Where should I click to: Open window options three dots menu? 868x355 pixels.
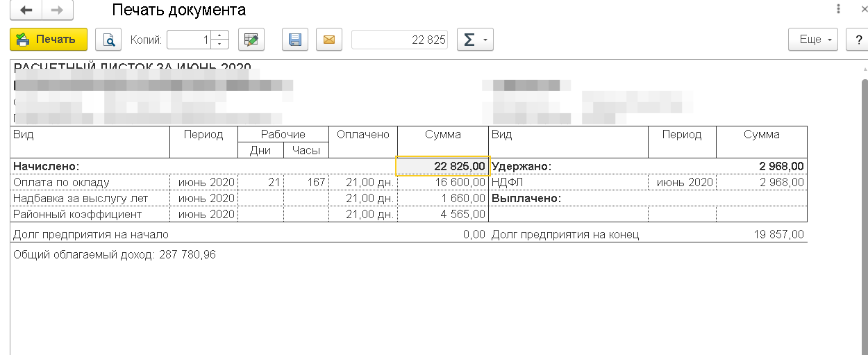pos(840,10)
